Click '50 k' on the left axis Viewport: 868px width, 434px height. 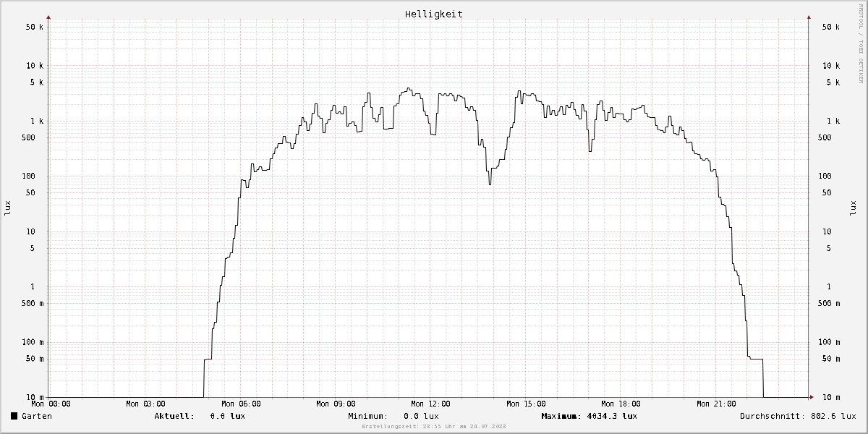coord(35,27)
